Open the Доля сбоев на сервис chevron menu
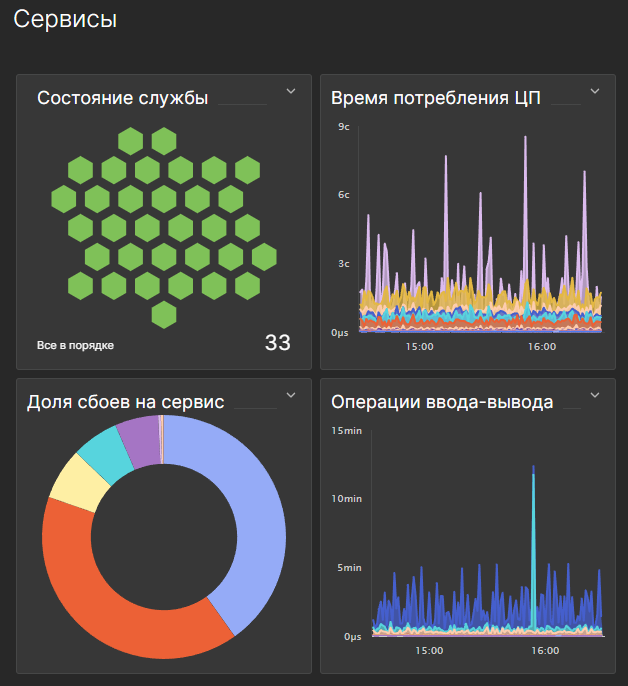The width and height of the screenshot is (628, 686). (x=291, y=395)
